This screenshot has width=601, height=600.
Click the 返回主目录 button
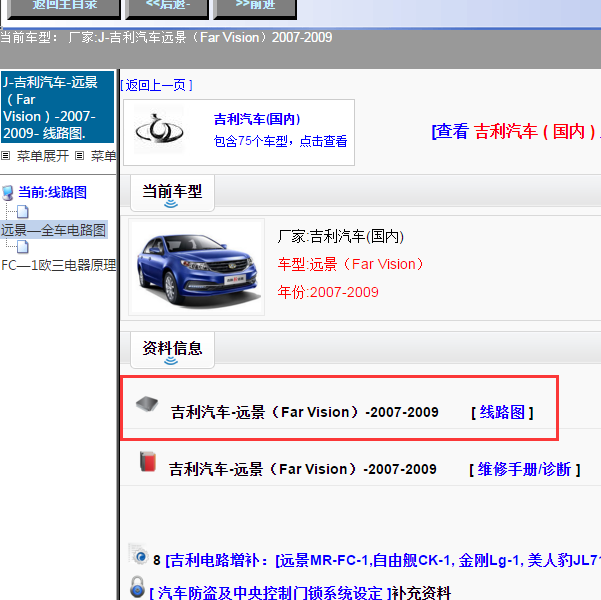(64, 8)
